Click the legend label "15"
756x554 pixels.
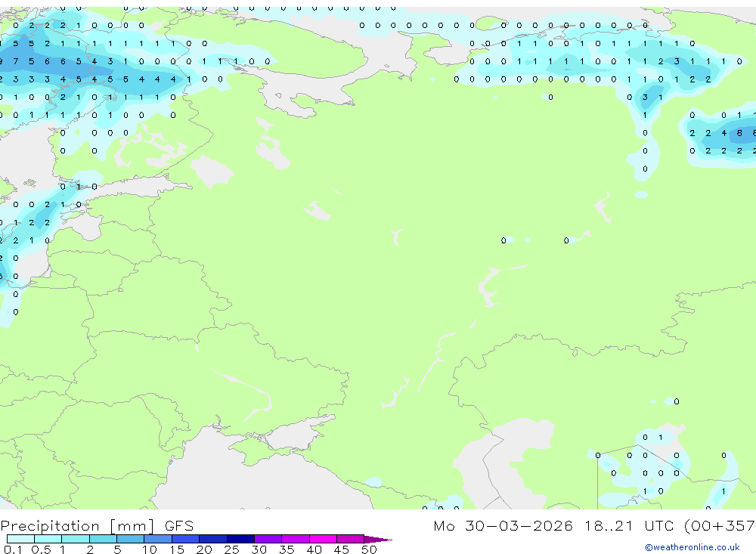[x=177, y=549]
